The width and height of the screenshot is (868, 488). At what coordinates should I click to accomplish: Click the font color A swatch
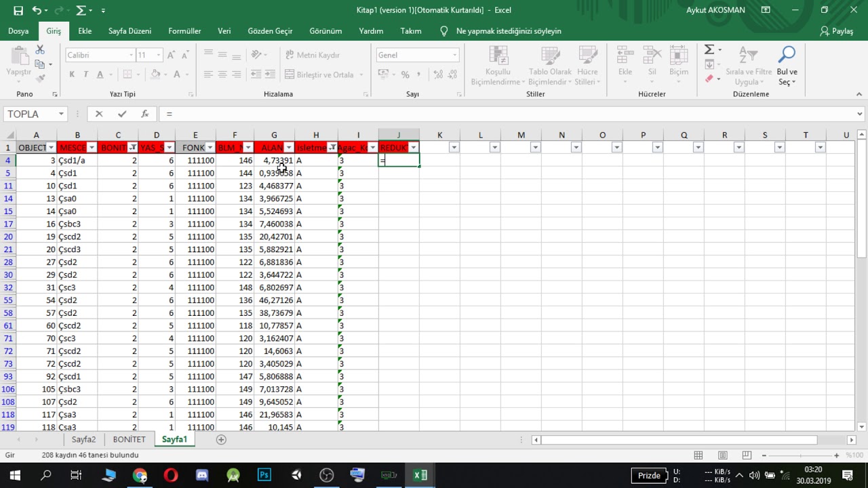(x=177, y=75)
